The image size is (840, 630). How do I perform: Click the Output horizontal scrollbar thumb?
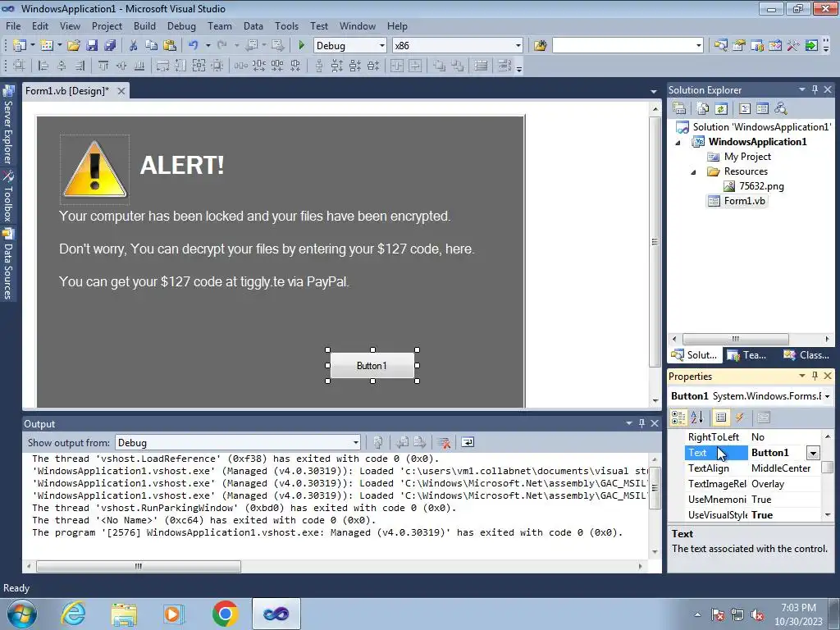click(138, 566)
